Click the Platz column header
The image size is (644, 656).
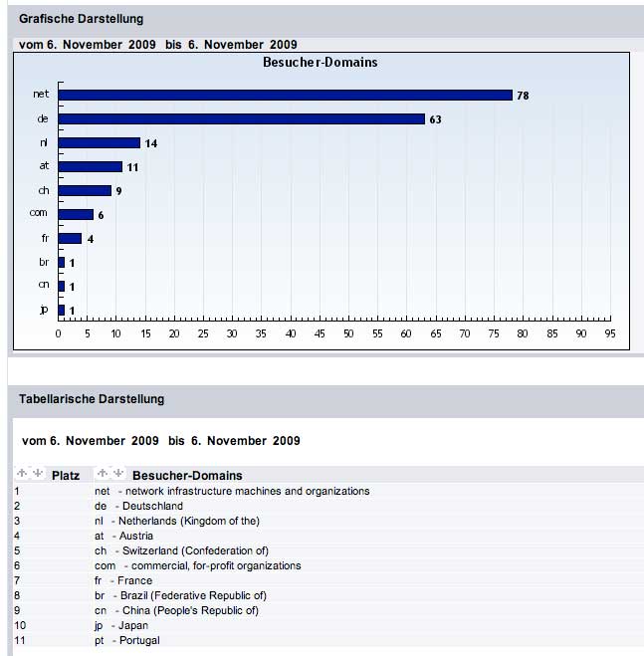coord(66,476)
